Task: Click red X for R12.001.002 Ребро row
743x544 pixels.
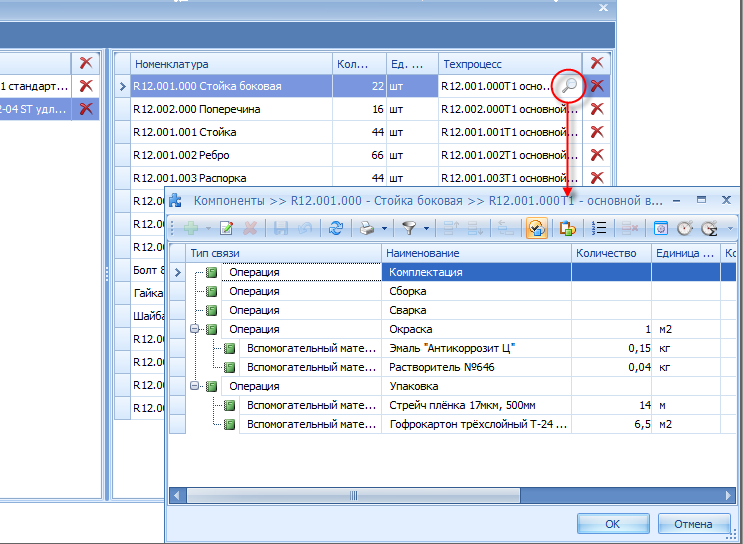Action: (597, 154)
